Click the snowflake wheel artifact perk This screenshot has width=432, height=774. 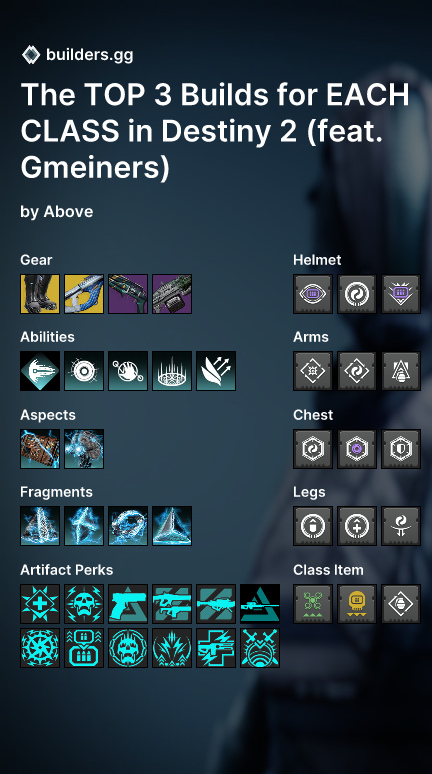[40, 648]
